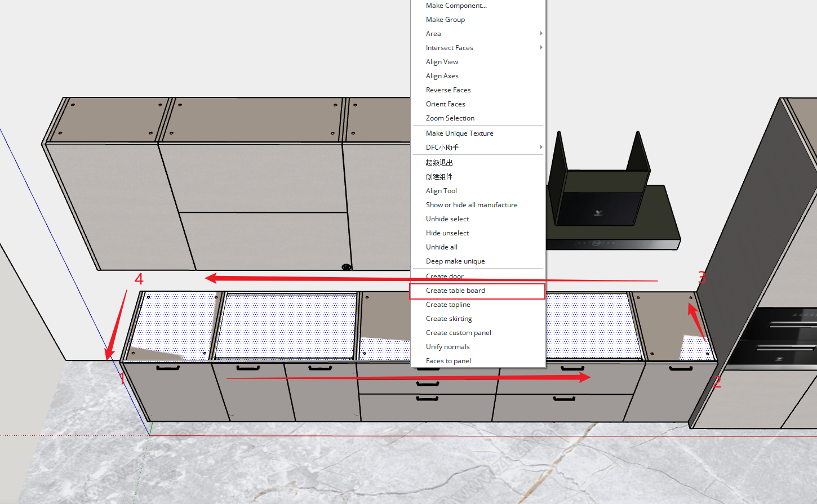Image resolution: width=817 pixels, height=504 pixels.
Task: Choose Deep make unique
Action: point(455,261)
